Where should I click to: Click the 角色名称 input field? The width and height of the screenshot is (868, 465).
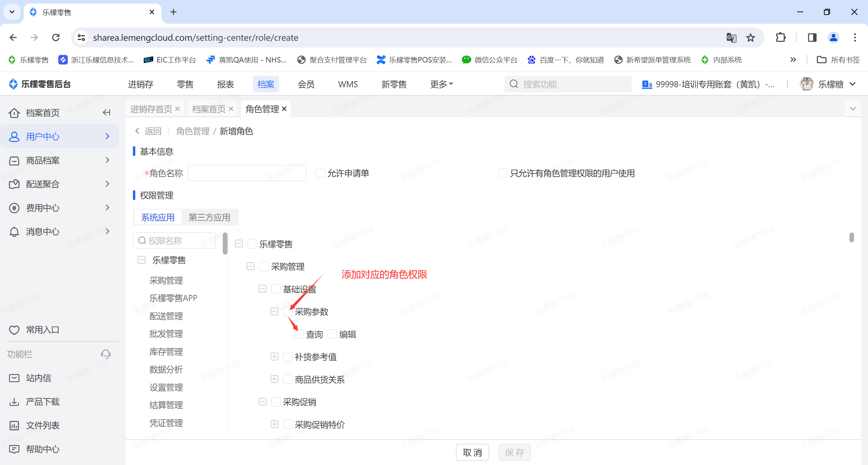pos(247,173)
